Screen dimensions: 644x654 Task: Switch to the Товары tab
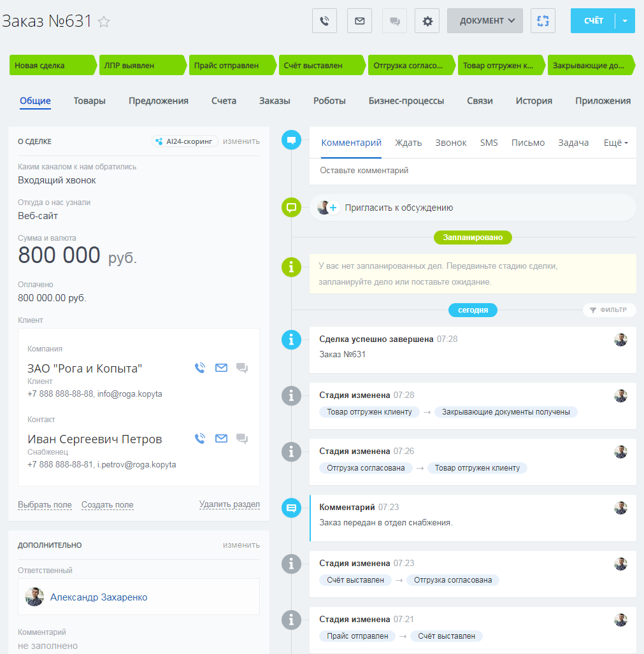[x=89, y=101]
